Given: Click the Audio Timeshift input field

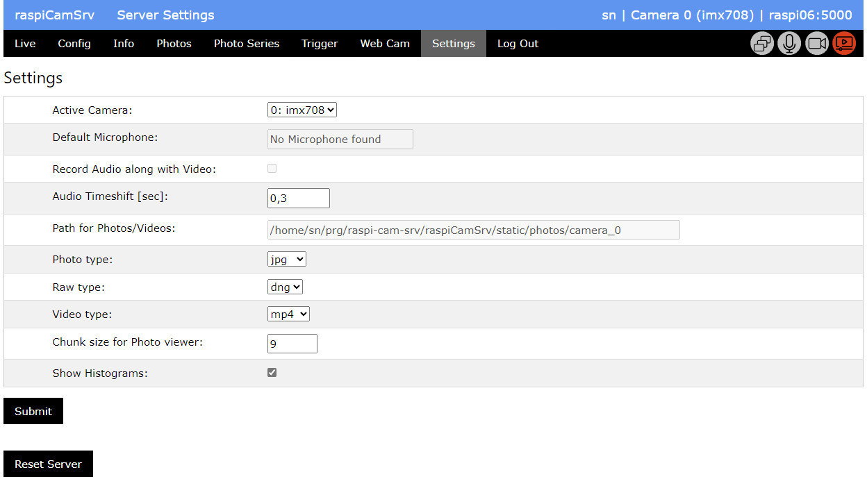Looking at the screenshot, I should (x=298, y=199).
